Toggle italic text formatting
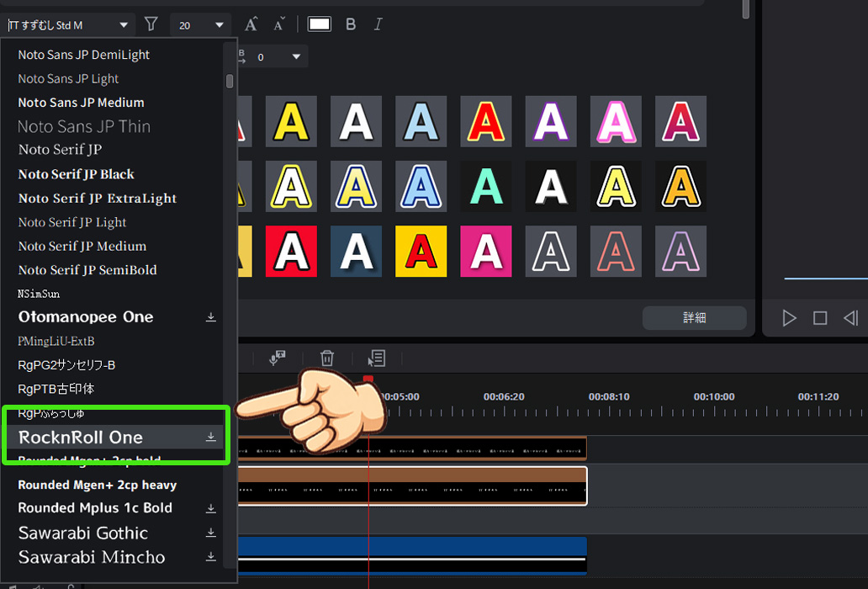The height and width of the screenshot is (589, 868). pyautogui.click(x=378, y=24)
